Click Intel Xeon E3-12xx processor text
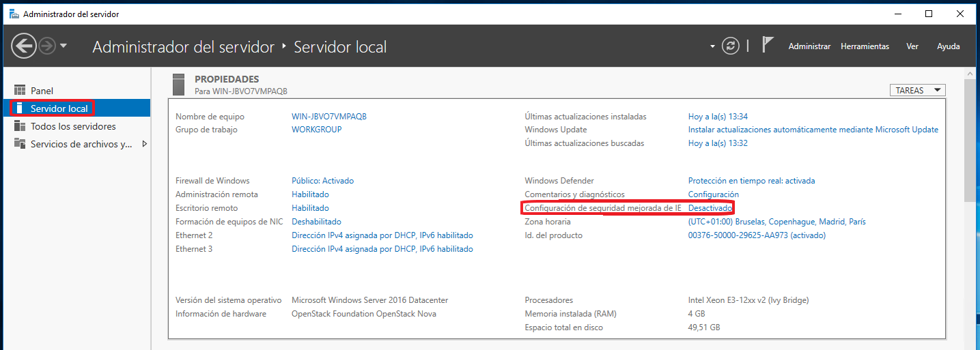The height and width of the screenshot is (350, 980). [748, 300]
